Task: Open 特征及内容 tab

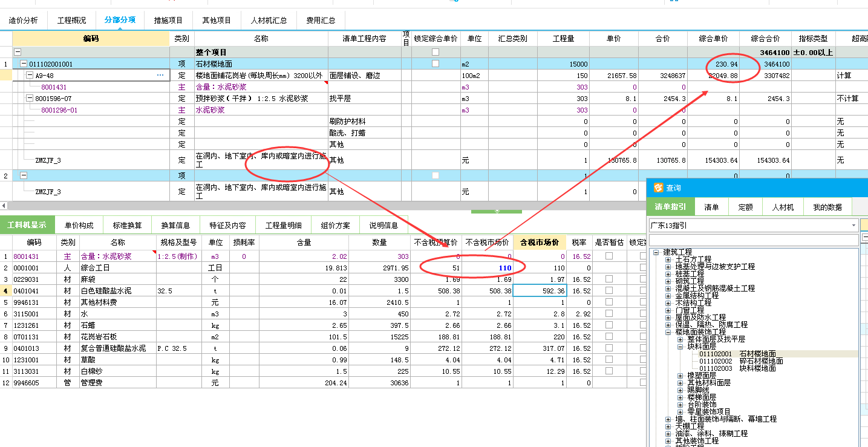Action: tap(227, 225)
